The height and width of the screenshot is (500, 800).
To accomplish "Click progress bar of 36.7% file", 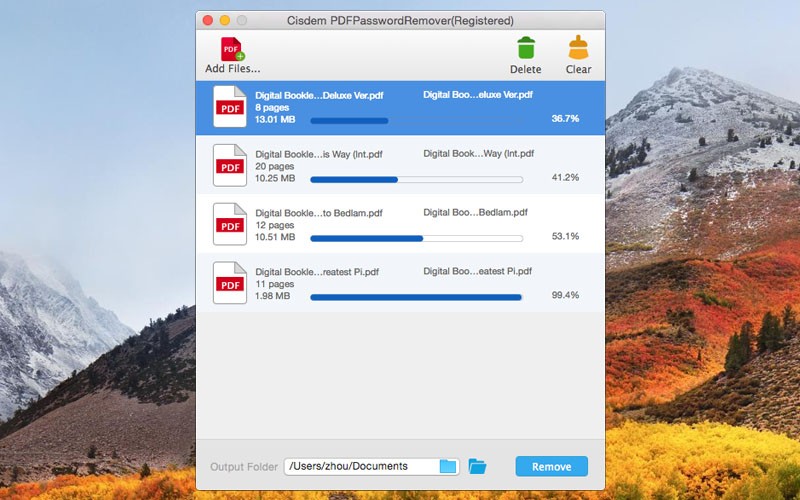I will 416,121.
